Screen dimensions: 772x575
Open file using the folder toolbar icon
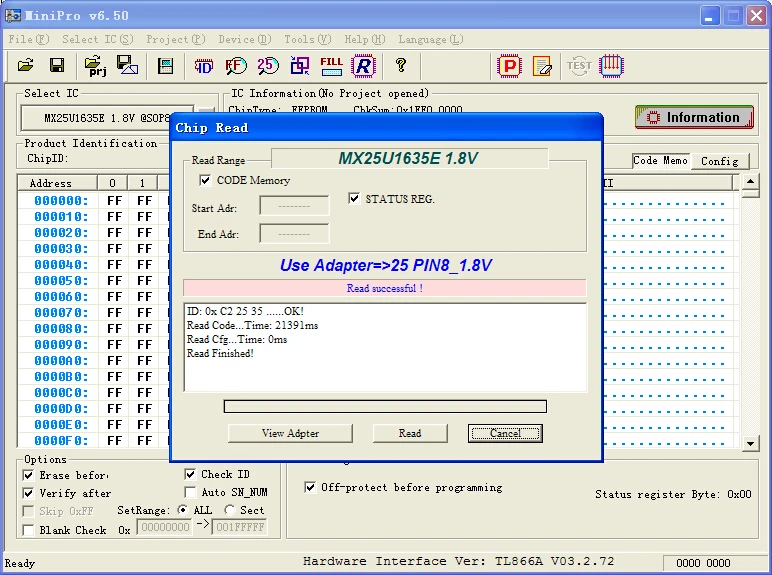pyautogui.click(x=26, y=65)
